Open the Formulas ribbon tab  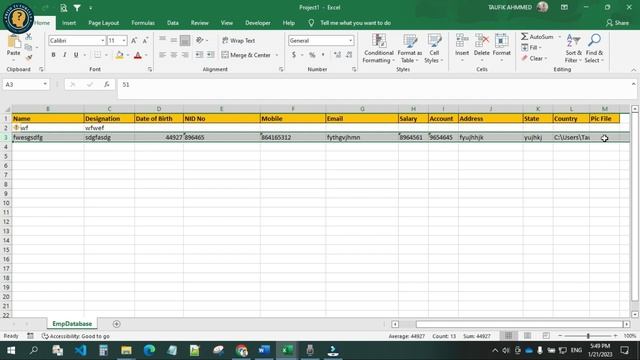[x=143, y=23]
